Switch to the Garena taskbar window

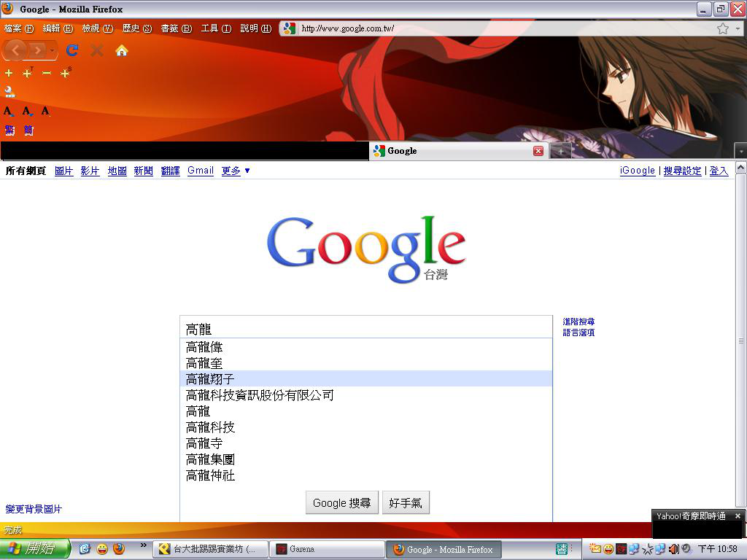click(x=327, y=549)
